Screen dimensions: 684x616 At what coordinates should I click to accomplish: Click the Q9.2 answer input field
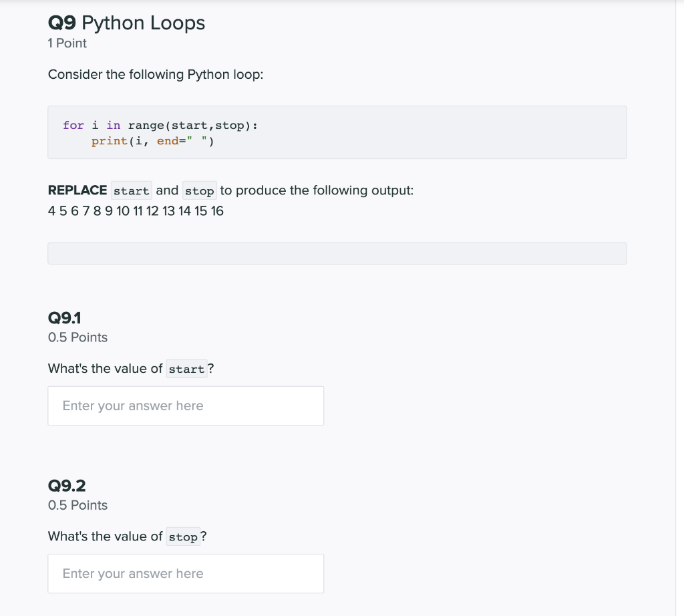pyautogui.click(x=186, y=573)
